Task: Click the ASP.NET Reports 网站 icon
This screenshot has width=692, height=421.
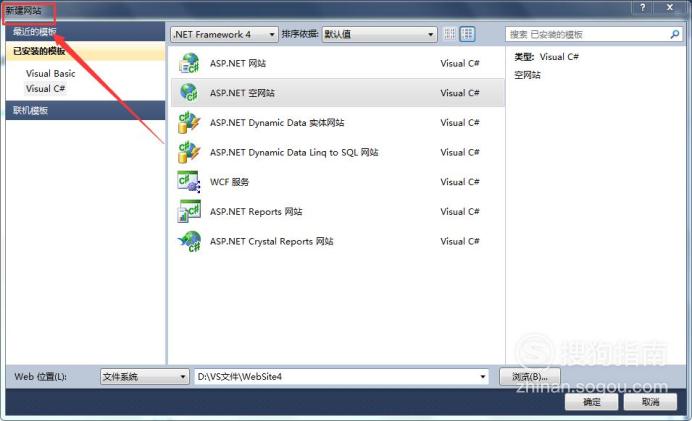Action: (189, 211)
